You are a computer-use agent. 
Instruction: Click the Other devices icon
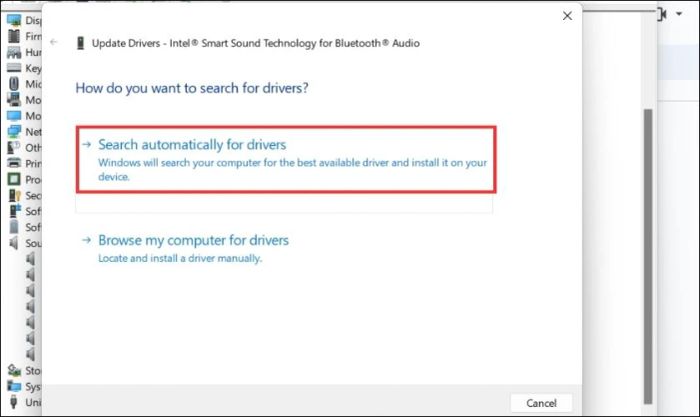point(14,147)
